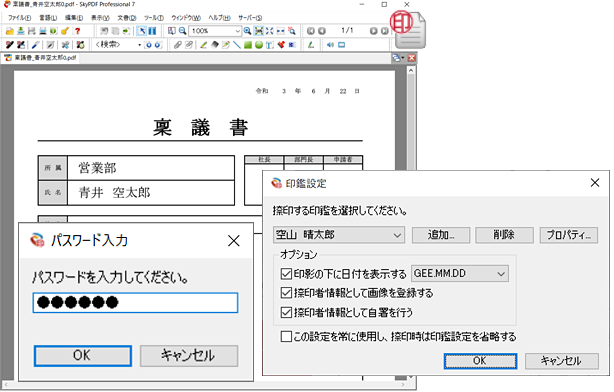
Task: Enable always use this setting checkbox
Action: (x=286, y=336)
